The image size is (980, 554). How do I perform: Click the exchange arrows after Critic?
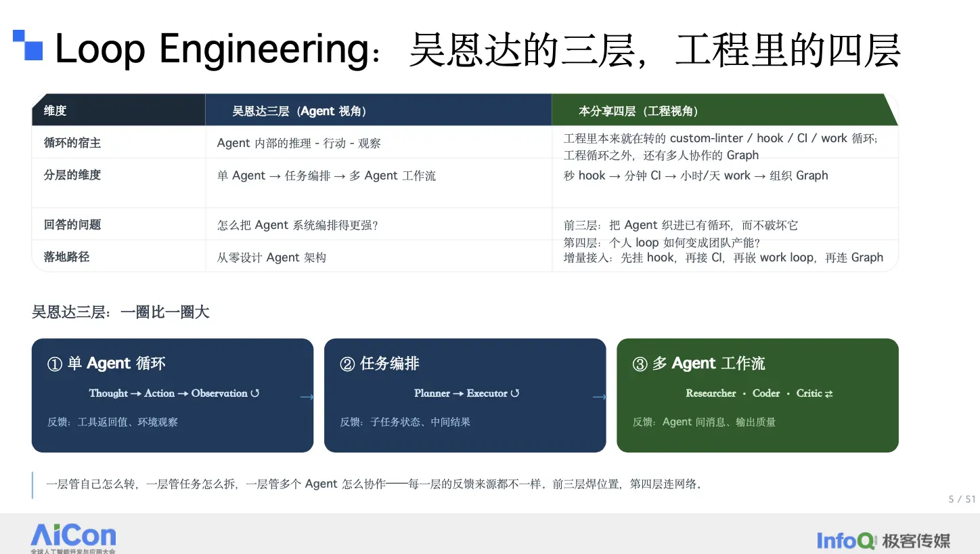tap(829, 393)
